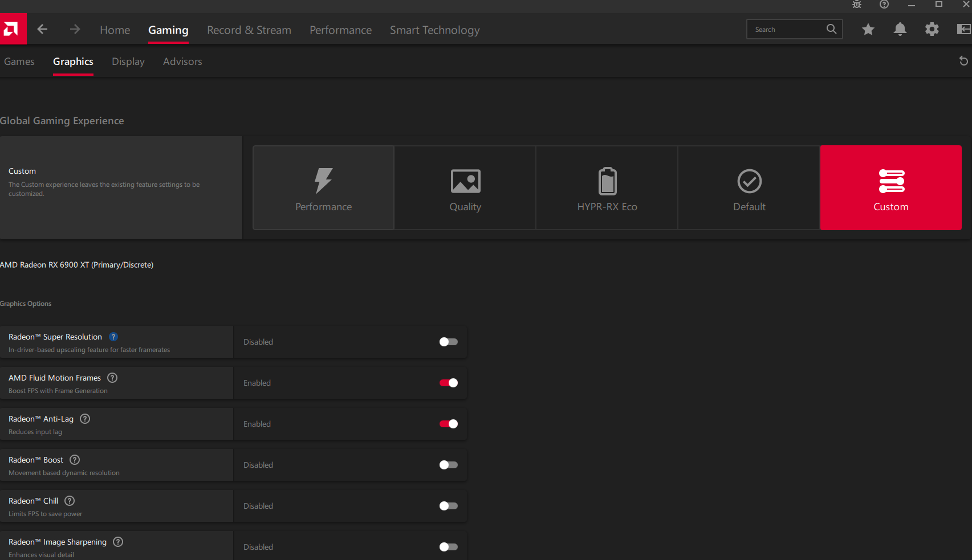Screen dimensions: 972x560
Task: Show help for Radeon Anti-Lag
Action: pos(85,419)
